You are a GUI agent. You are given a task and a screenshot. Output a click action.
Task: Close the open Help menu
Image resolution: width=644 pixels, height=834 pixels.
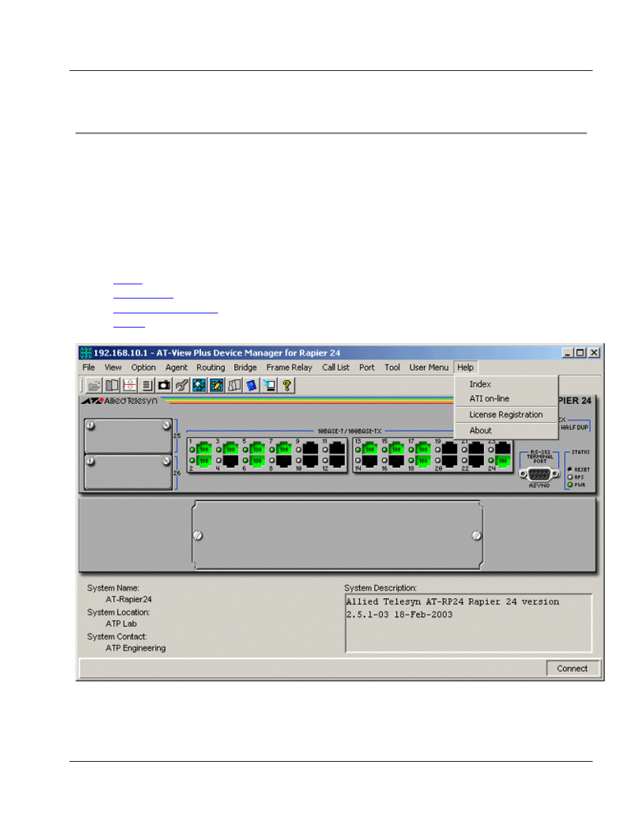tap(465, 367)
